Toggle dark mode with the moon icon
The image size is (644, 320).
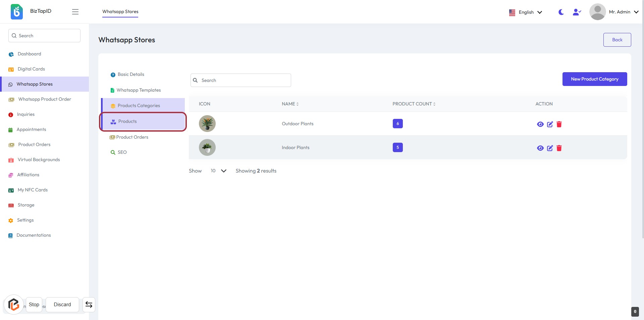pos(561,12)
